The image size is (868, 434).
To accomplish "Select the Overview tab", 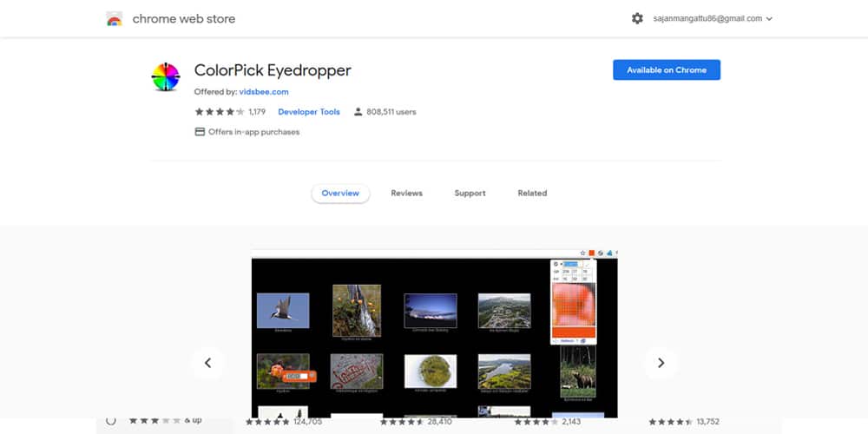I will 340,194.
